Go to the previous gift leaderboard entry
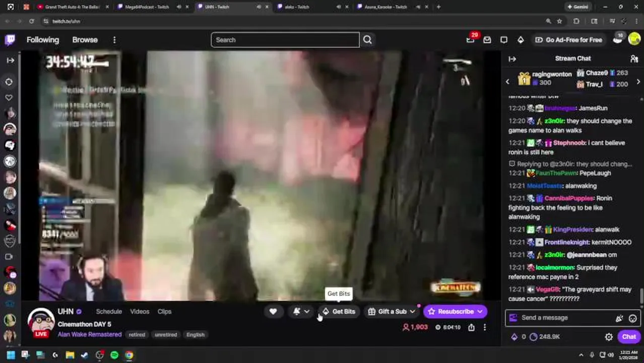The image size is (644, 363). pyautogui.click(x=508, y=82)
